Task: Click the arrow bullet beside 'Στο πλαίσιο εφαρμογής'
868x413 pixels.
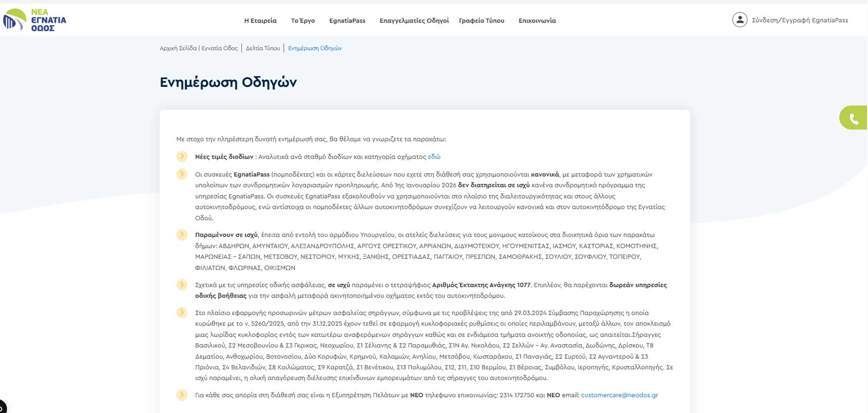Action: (x=182, y=313)
